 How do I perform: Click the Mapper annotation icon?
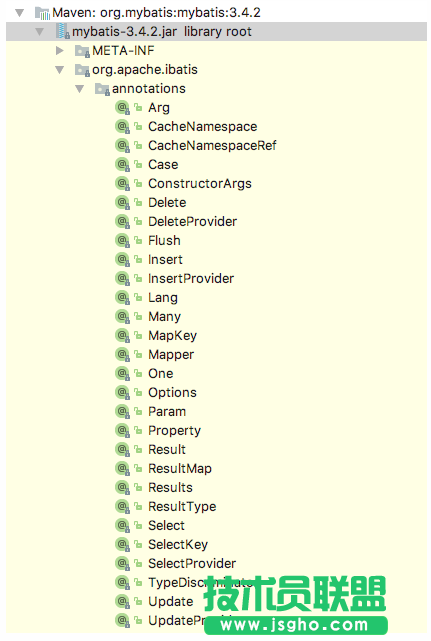122,355
